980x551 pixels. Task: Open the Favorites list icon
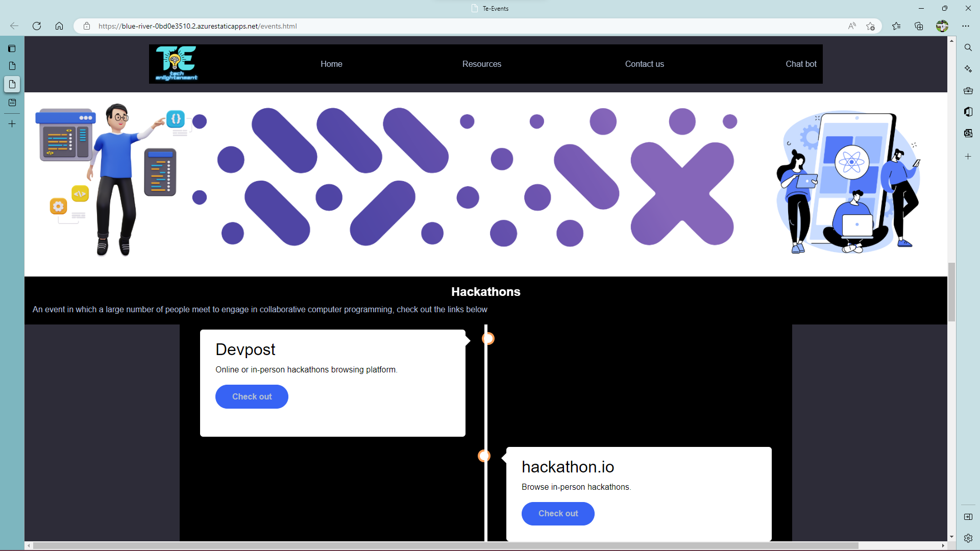point(896,26)
